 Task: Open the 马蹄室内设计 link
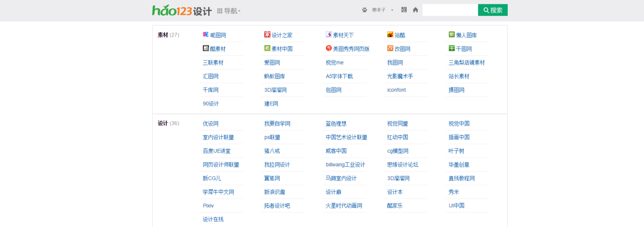(341, 178)
